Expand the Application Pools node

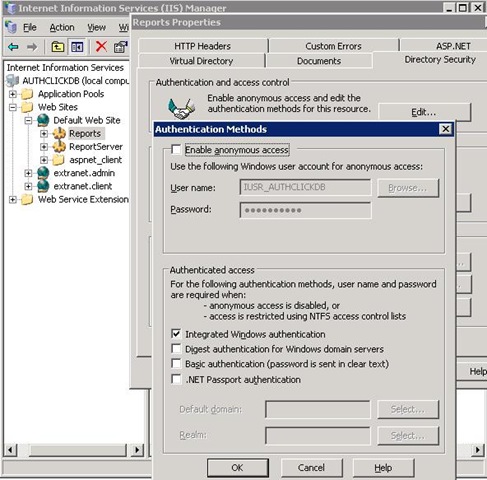coord(13,94)
